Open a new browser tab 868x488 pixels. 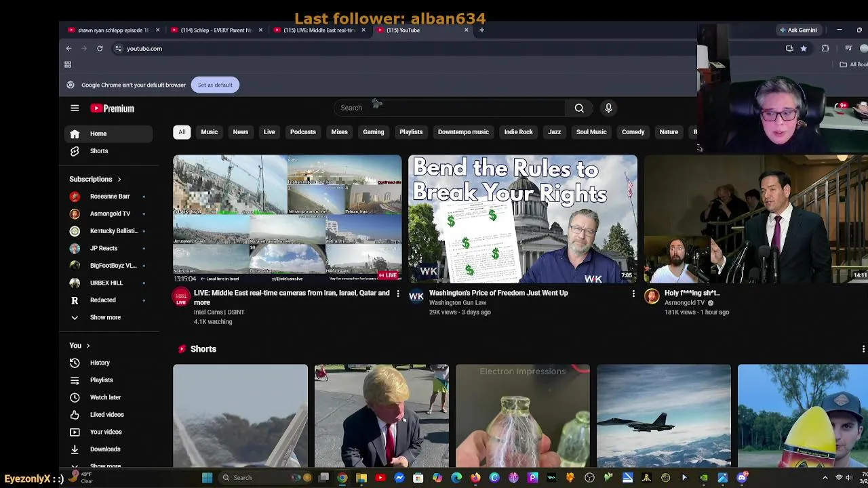point(481,30)
